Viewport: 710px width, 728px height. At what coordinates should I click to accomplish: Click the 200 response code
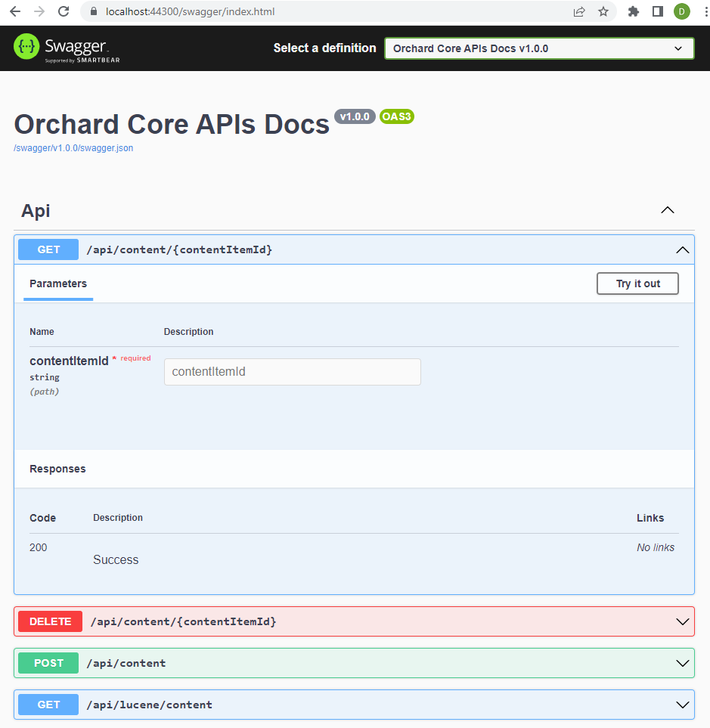(x=38, y=548)
